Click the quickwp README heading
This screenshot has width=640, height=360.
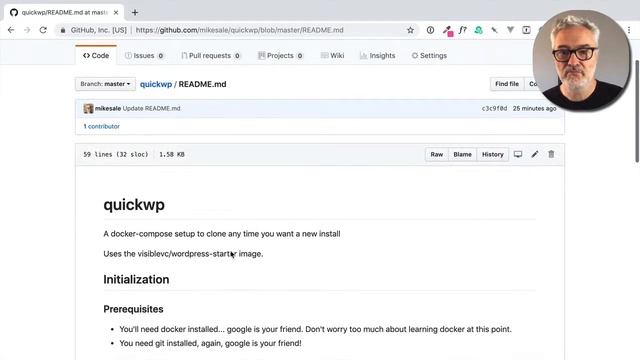click(134, 204)
